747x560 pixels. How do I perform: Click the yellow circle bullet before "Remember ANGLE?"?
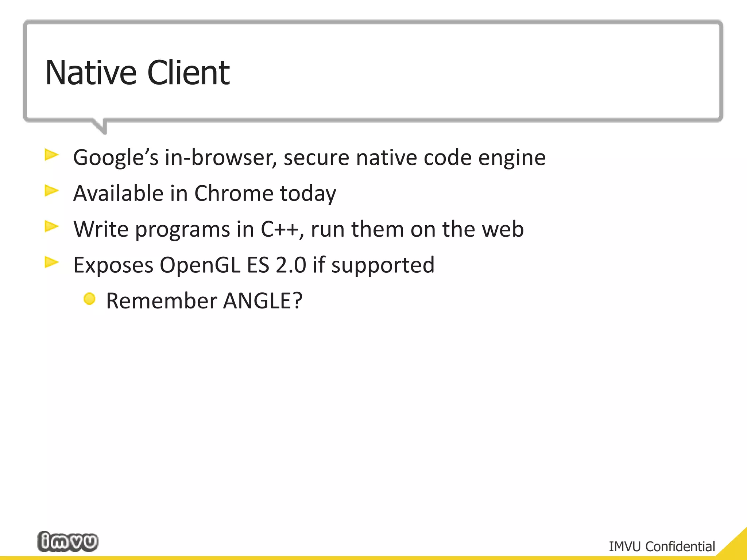(89, 299)
